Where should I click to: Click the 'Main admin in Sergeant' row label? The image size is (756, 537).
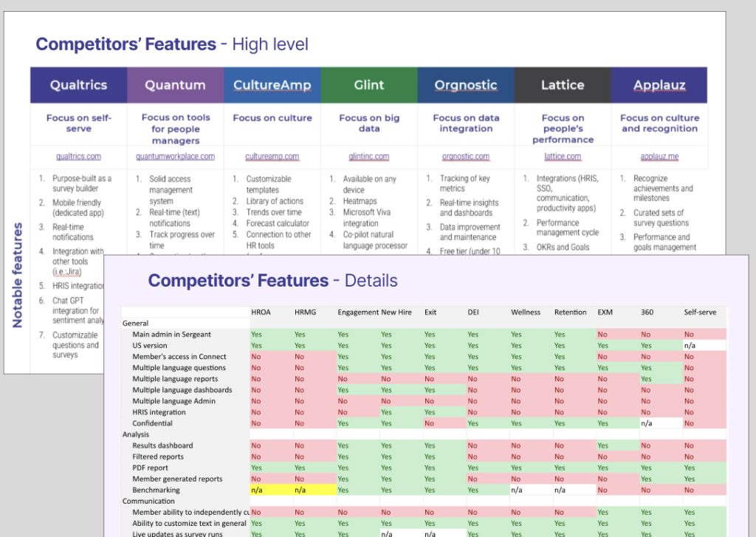171,335
